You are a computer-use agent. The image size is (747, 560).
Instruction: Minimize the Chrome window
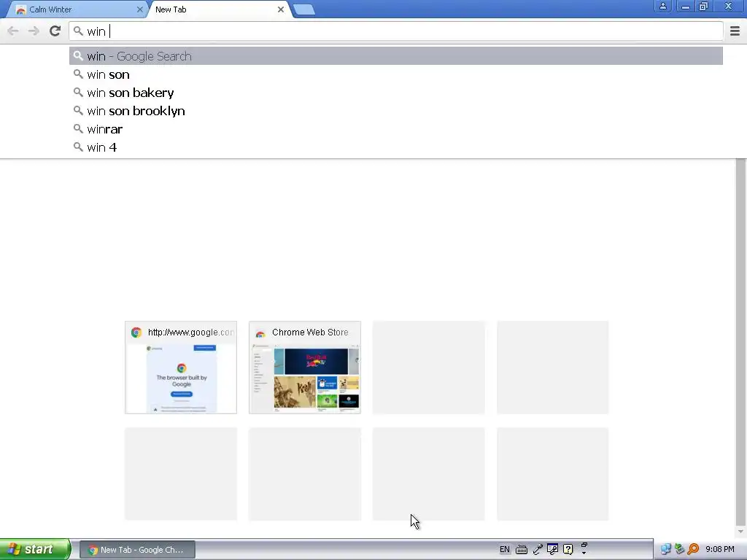point(686,6)
